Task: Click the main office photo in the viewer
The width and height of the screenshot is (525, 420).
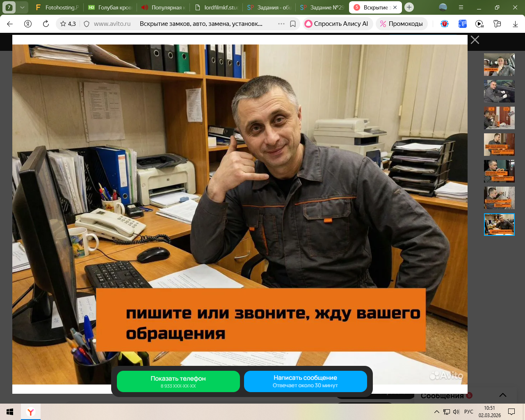Action: tap(240, 214)
